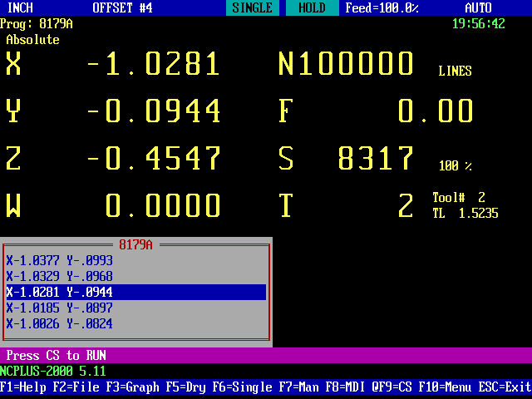
Task: Select highlighted line X-1.0281 Y-.0944
Action: 136,293
